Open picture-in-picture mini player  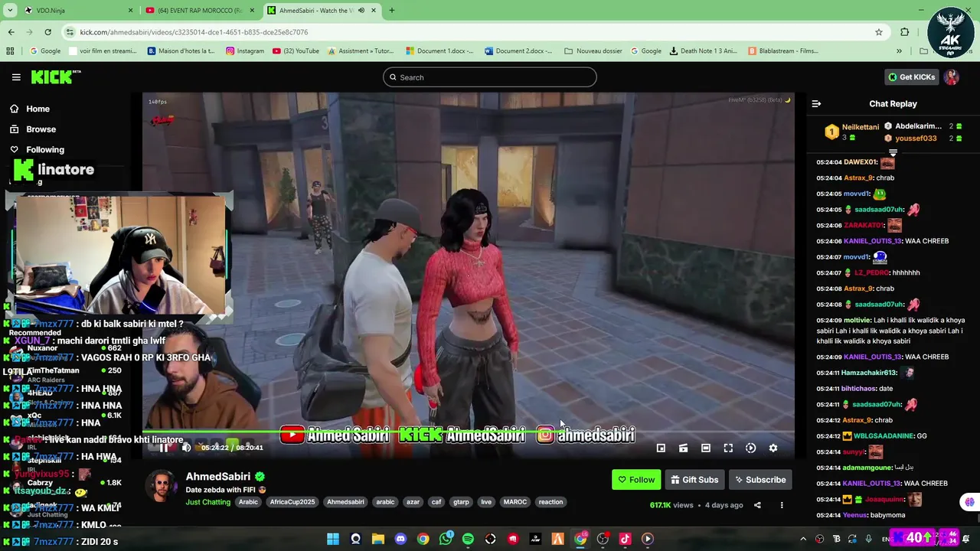click(x=661, y=448)
